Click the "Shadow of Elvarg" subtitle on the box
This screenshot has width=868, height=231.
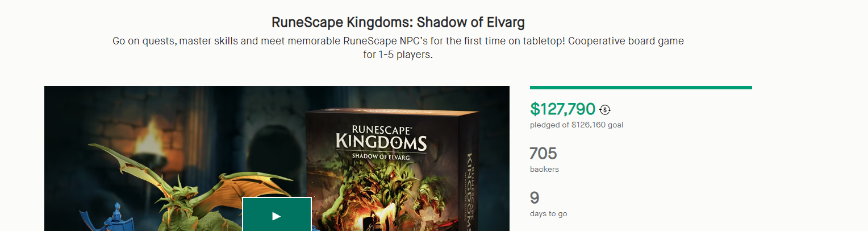click(x=381, y=156)
